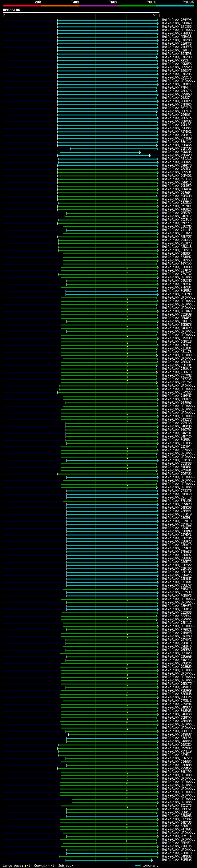Screen dimensions: 197x868
Task: Select hit label UniRef100_A7PMC7
Action: point(176,84)
